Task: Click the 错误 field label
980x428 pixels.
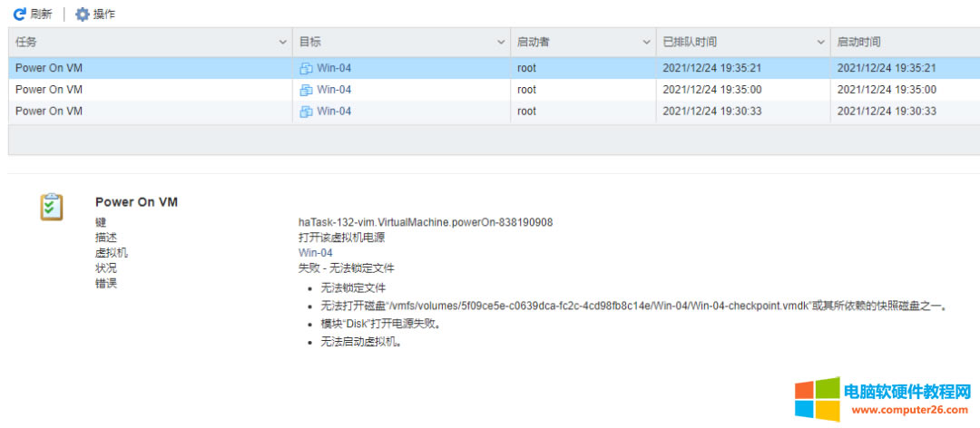Action: 106,283
